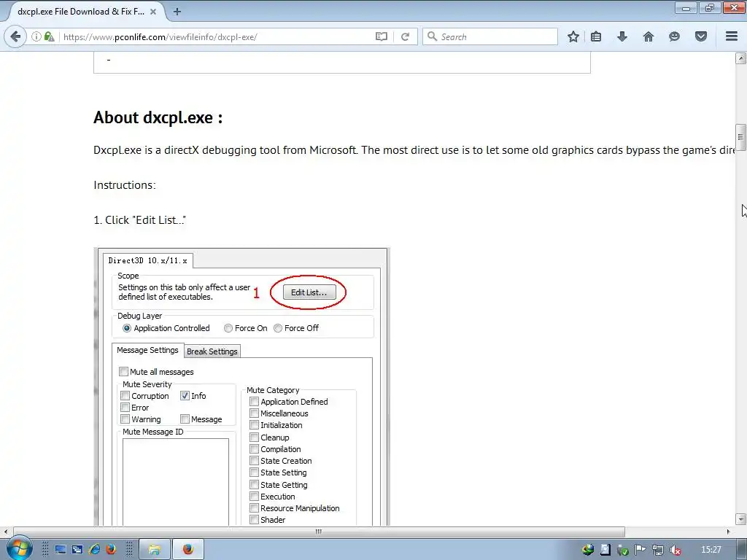747x560 pixels.
Task: Toggle the Message severity checkbox
Action: point(185,419)
